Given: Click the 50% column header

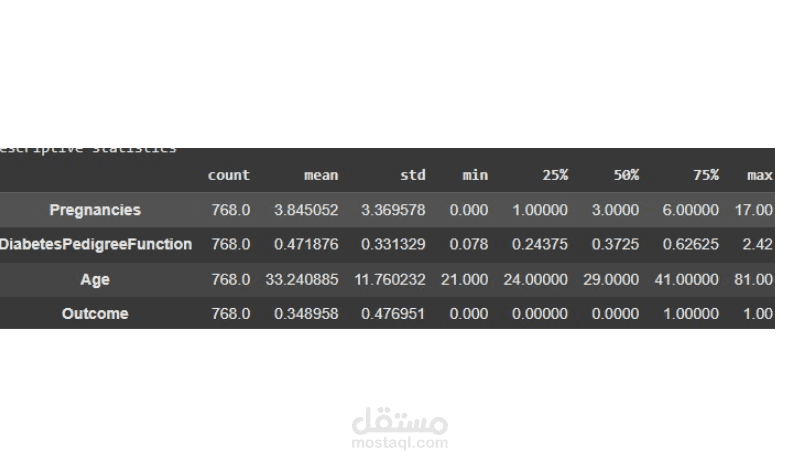Looking at the screenshot, I should coord(626,175).
